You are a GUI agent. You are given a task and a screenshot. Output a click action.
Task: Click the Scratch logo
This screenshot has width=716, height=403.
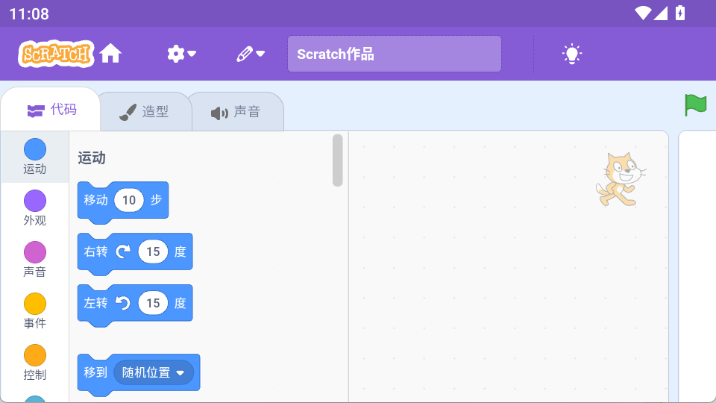(55, 53)
